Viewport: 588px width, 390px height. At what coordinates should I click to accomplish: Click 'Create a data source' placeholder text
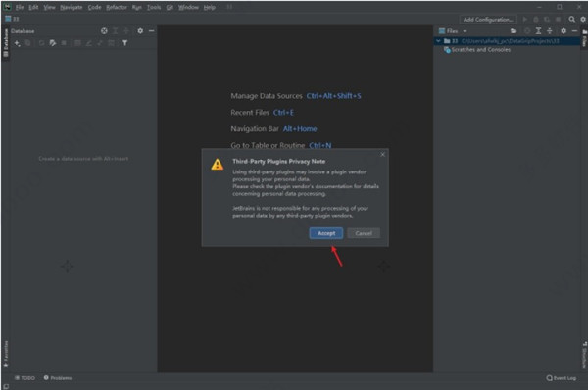click(x=83, y=159)
